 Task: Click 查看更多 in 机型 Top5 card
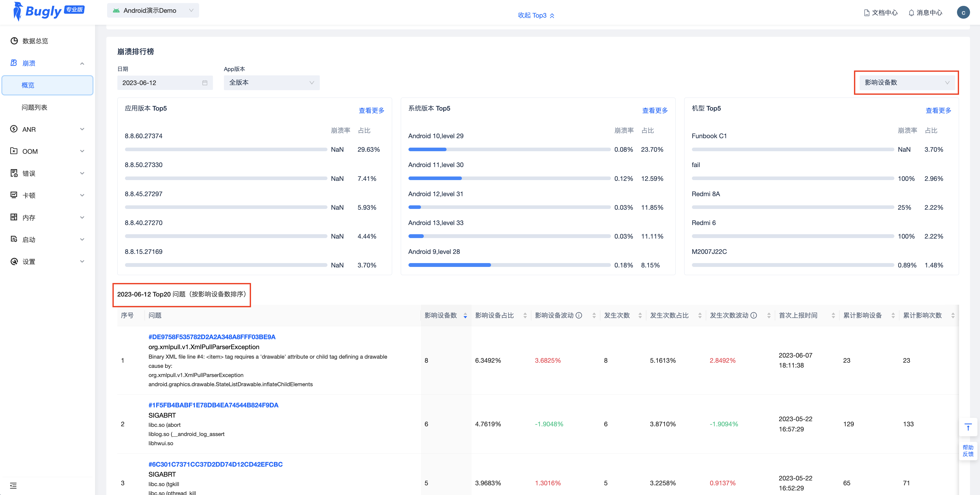pos(938,110)
